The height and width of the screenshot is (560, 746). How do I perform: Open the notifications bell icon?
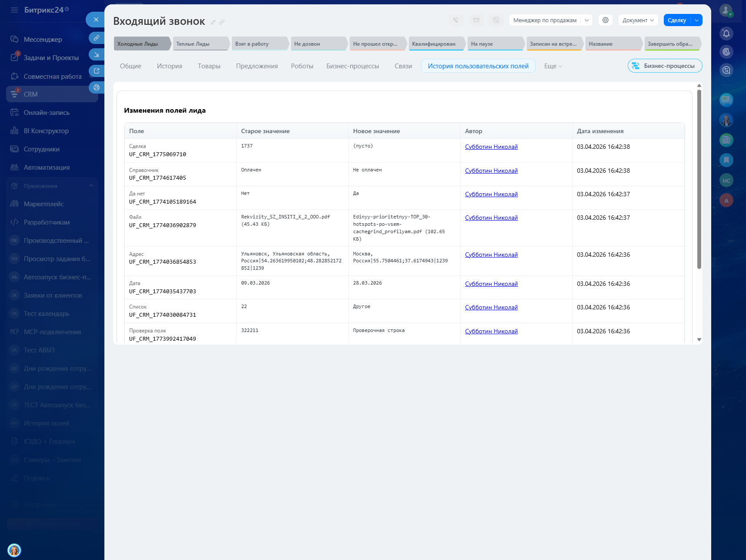726,34
